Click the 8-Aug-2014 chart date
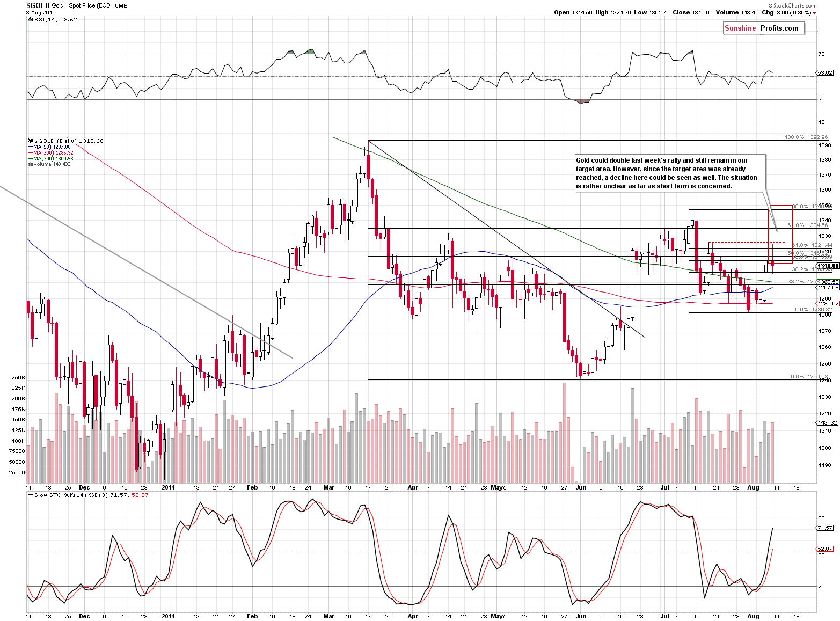 pos(40,12)
